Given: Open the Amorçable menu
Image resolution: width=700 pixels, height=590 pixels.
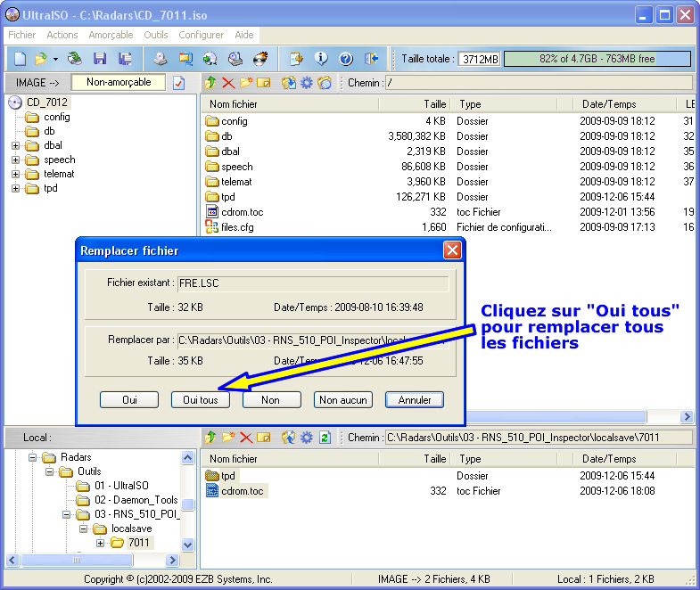Looking at the screenshot, I should pos(111,35).
